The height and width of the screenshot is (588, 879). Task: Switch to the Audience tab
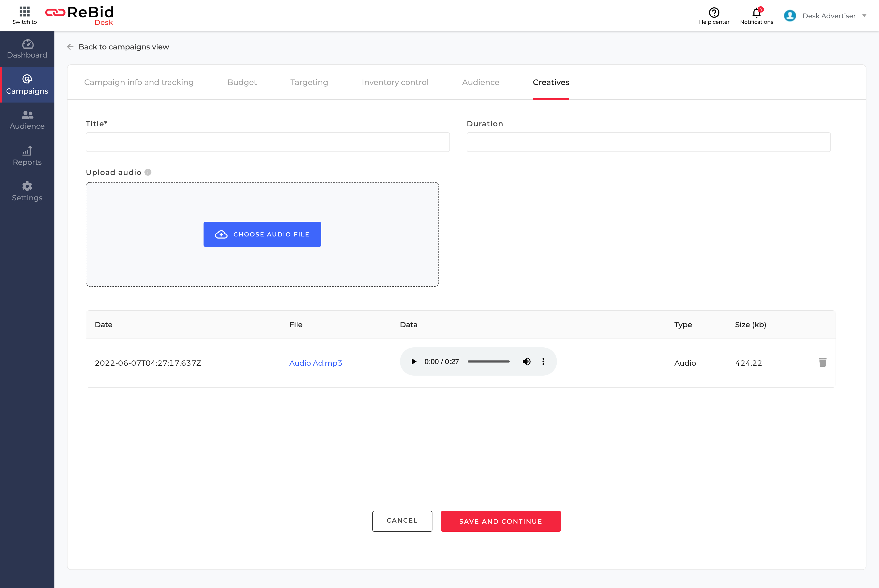[480, 82]
